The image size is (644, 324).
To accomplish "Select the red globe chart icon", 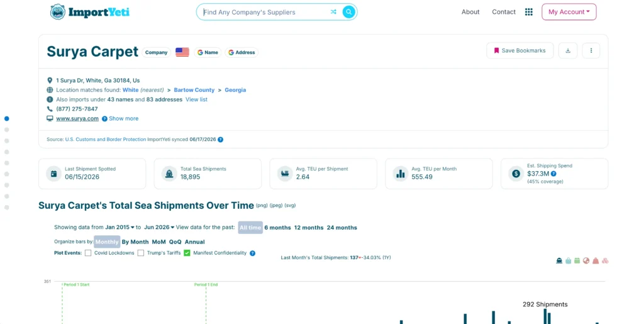I will (586, 260).
